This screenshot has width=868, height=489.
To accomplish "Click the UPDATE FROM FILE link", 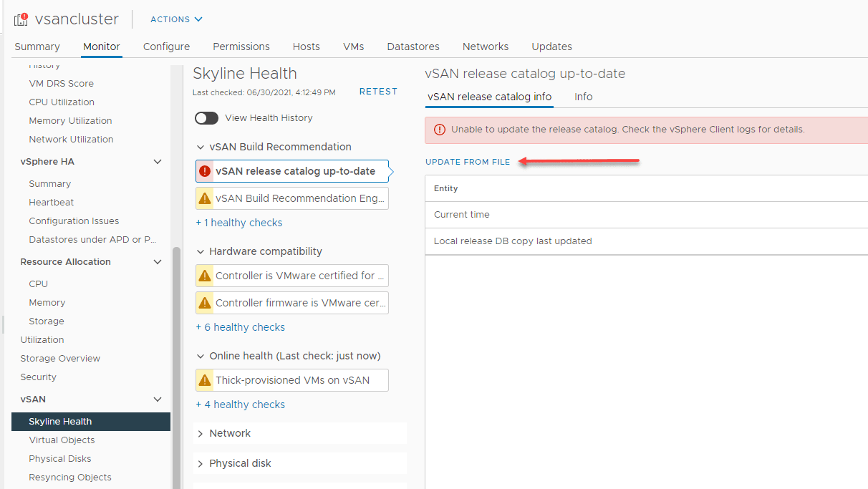I will click(x=468, y=162).
